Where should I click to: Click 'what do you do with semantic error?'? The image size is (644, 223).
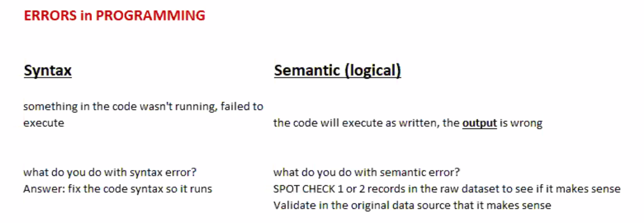(x=367, y=172)
